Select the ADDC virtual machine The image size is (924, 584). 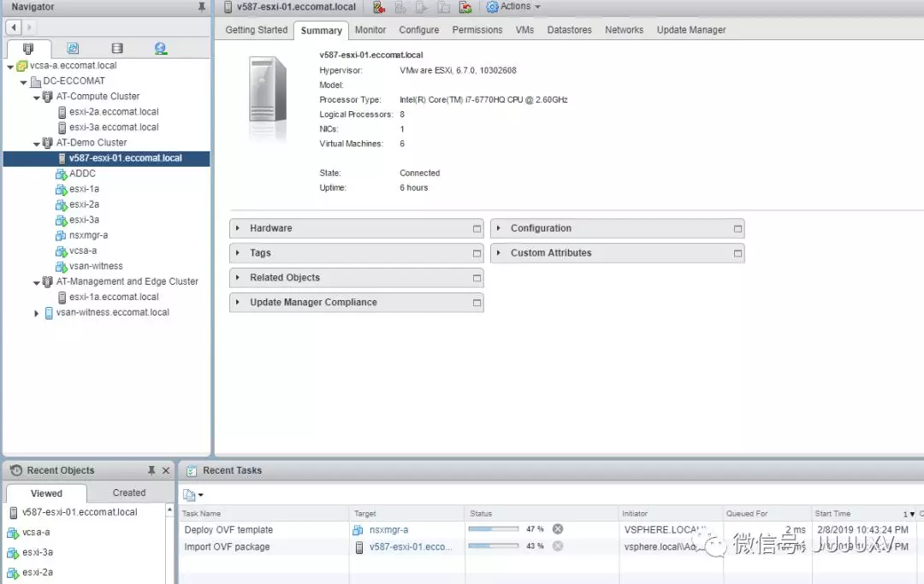(x=82, y=174)
